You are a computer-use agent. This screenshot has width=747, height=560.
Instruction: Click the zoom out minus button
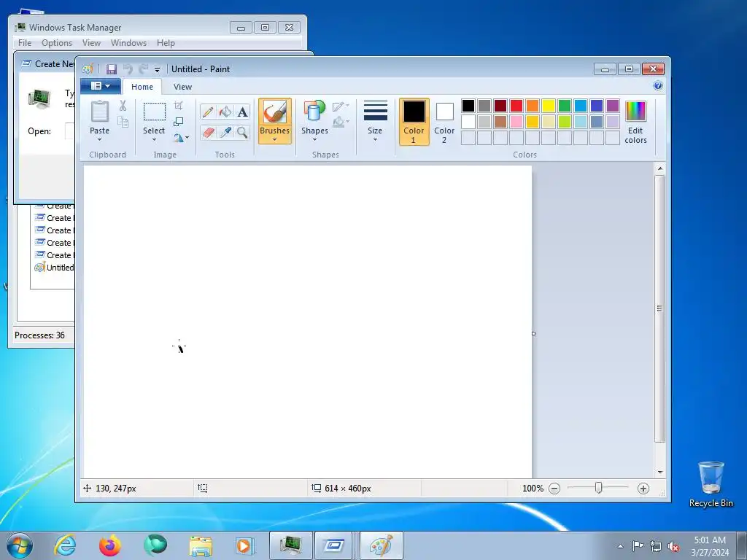[x=554, y=488]
